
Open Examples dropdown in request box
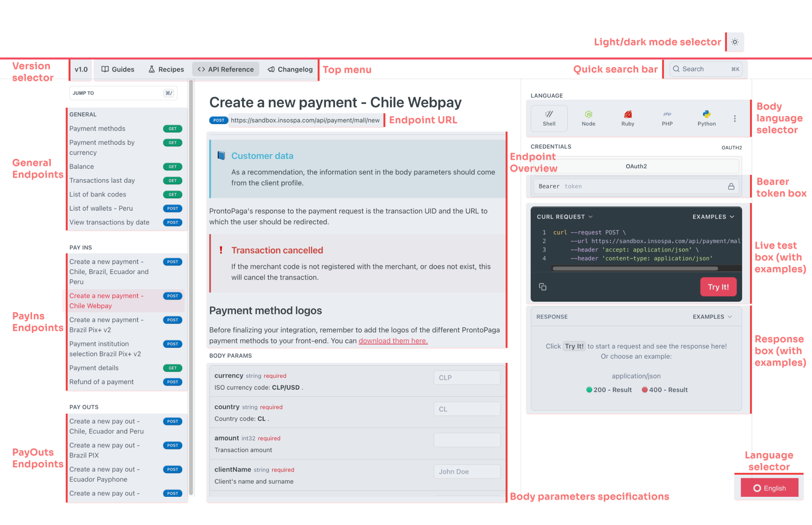(x=713, y=217)
